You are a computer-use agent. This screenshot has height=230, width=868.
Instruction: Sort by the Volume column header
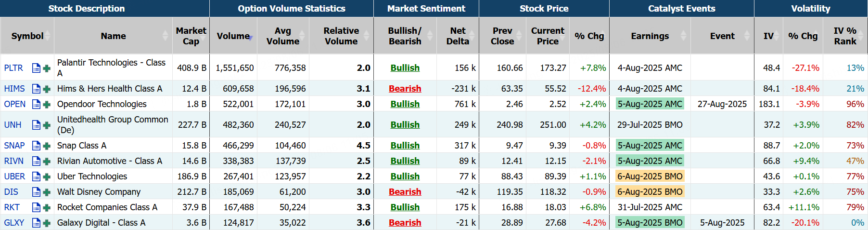233,36
